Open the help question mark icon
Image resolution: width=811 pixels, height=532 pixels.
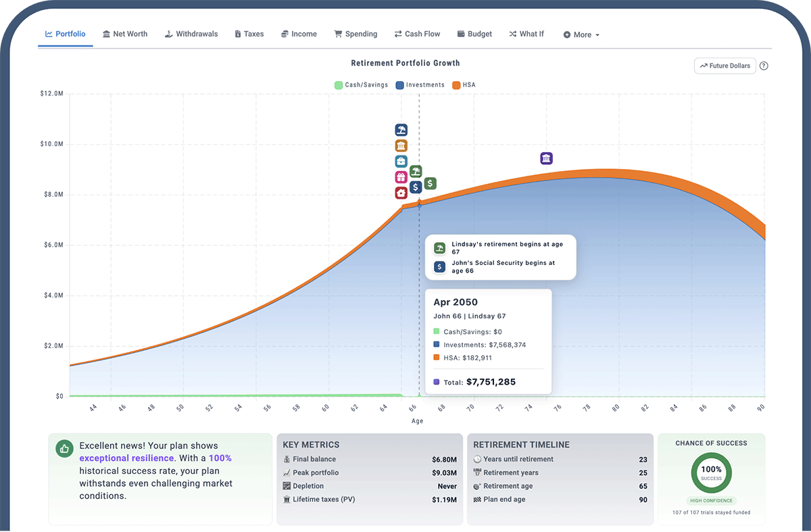click(764, 66)
